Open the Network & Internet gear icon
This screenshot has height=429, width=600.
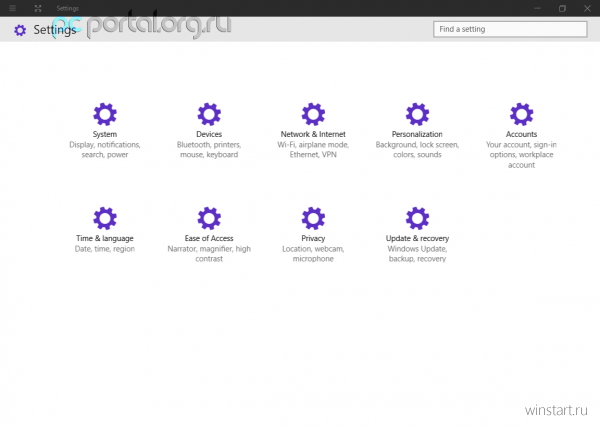pos(313,114)
